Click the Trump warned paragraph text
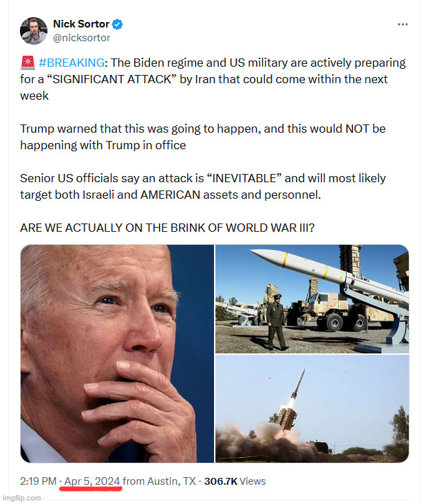426x504 pixels. [203, 137]
